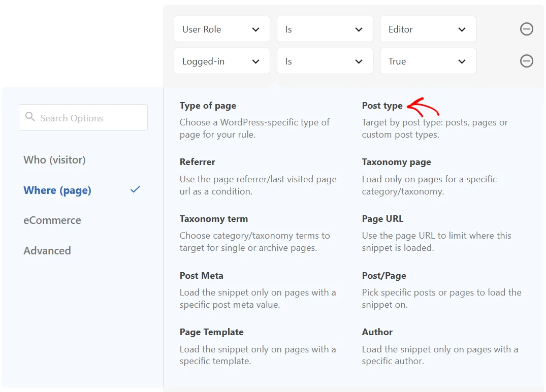Select the Where (page) category
The image size is (546, 392).
coord(57,190)
